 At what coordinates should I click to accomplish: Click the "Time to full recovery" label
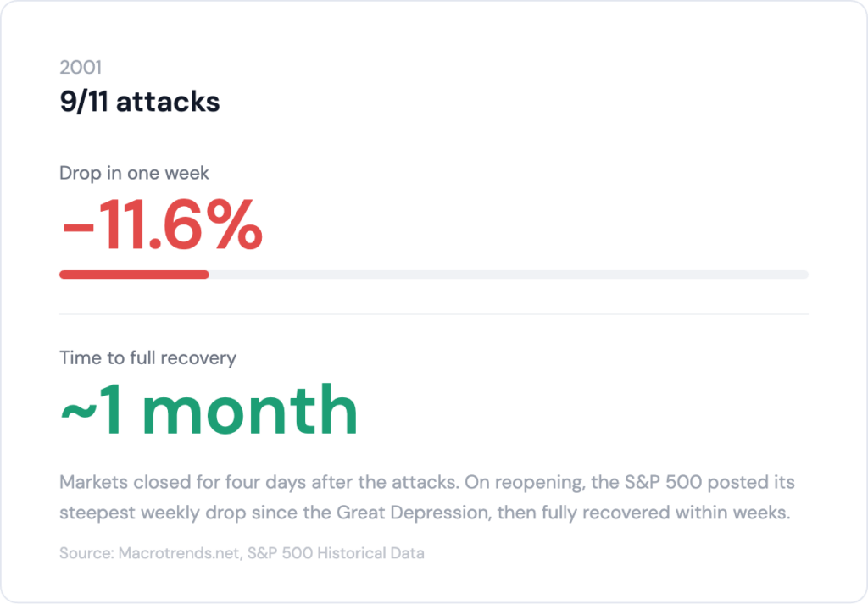tap(147, 357)
